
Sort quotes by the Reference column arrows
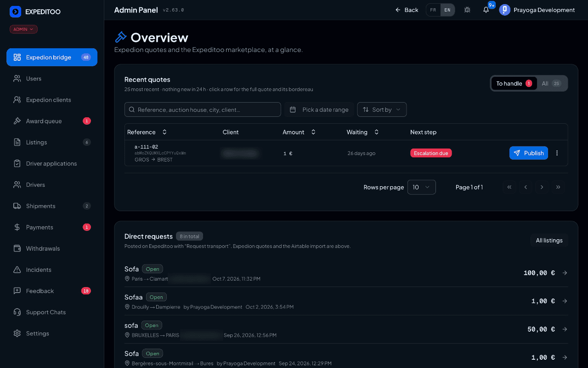(164, 132)
